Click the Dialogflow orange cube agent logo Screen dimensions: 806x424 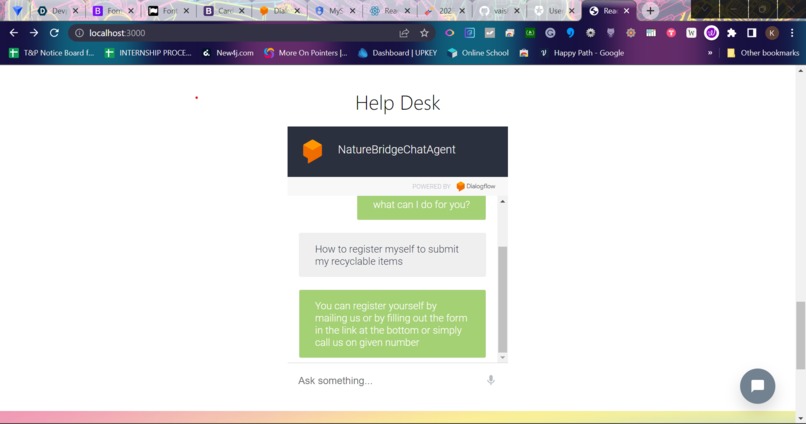coord(313,151)
